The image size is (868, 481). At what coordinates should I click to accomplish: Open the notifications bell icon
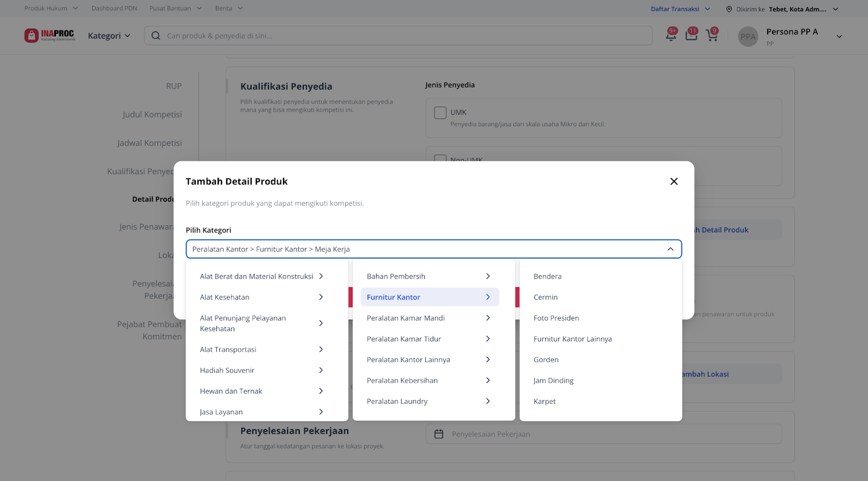pos(671,36)
